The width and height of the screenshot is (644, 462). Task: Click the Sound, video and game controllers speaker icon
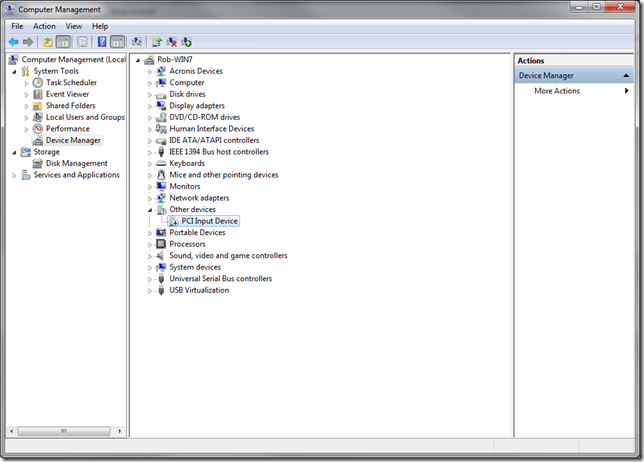161,255
